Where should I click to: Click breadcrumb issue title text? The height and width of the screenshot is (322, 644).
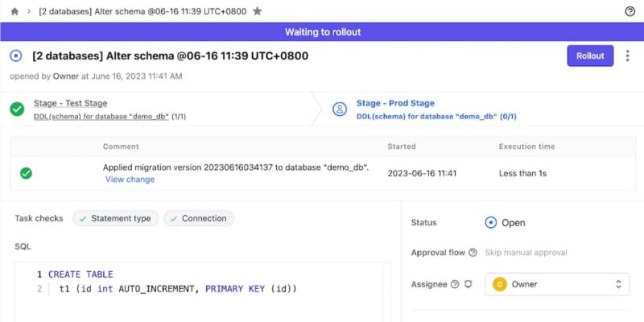click(x=142, y=11)
